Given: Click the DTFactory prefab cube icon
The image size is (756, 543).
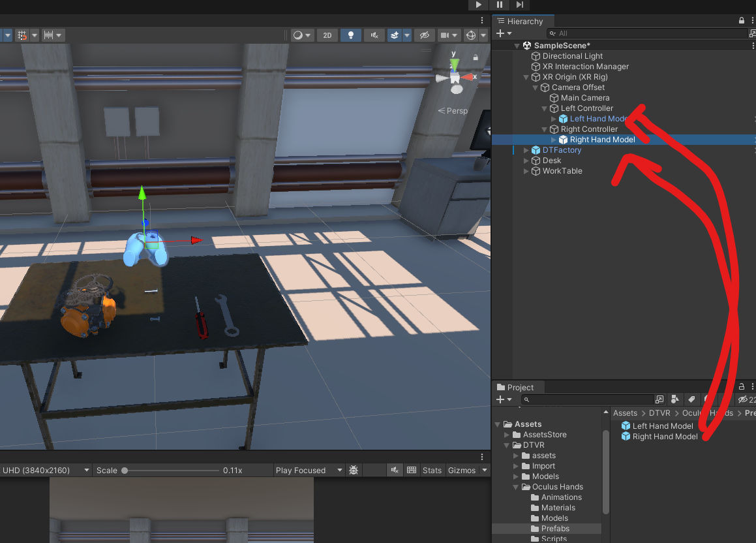Looking at the screenshot, I should [x=536, y=150].
